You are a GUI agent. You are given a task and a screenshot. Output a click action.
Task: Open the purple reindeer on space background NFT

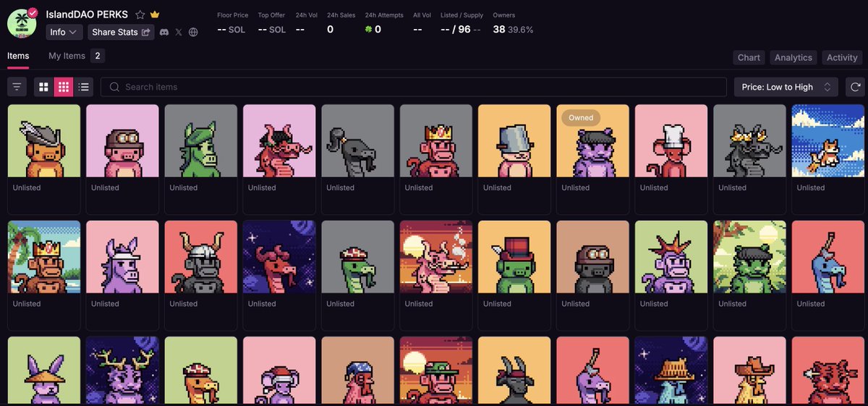(x=122, y=371)
